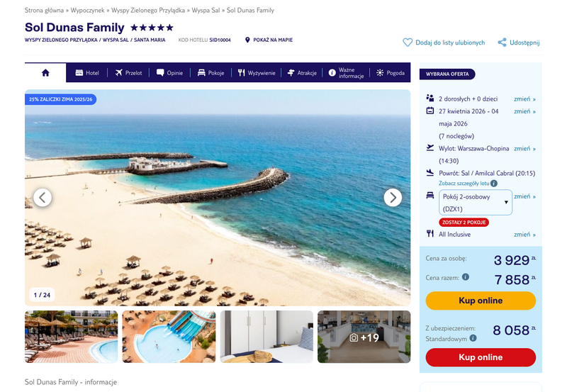Click the share icon next to Udostępnij

pyautogui.click(x=502, y=43)
